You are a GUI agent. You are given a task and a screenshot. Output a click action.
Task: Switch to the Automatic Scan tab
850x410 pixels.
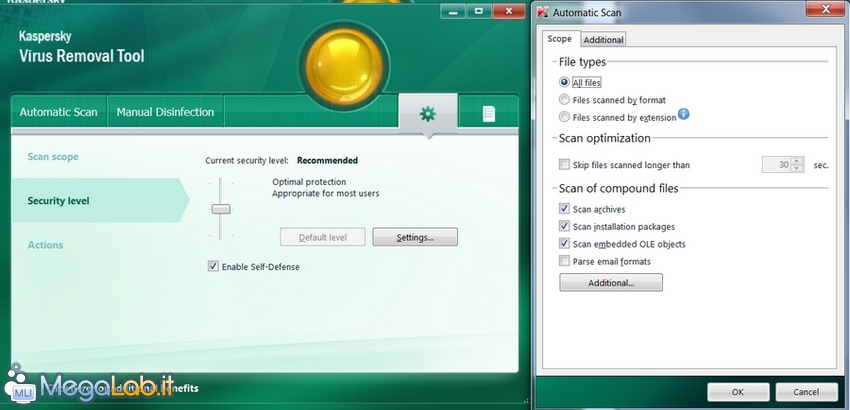(59, 112)
